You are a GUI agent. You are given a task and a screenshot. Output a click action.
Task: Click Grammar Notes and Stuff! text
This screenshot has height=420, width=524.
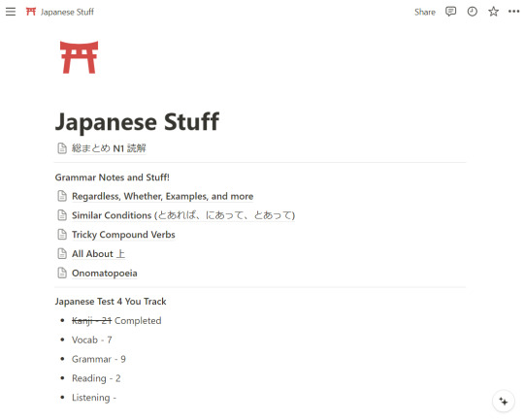[113, 178]
